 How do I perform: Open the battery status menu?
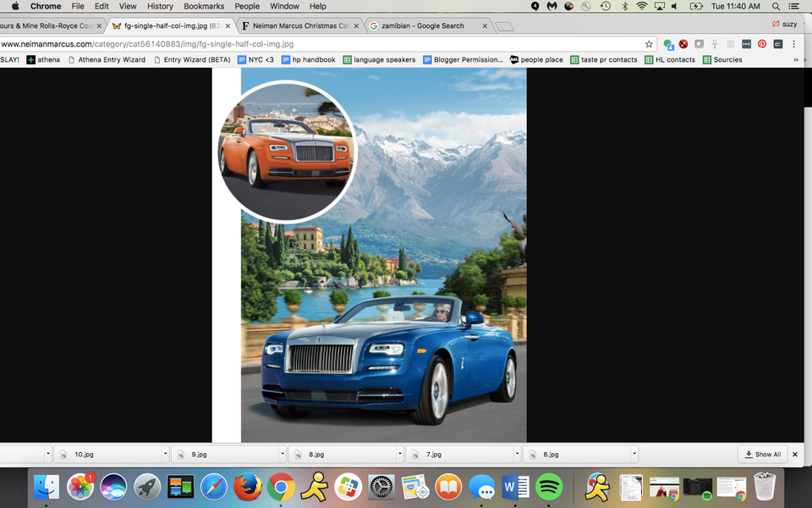696,6
